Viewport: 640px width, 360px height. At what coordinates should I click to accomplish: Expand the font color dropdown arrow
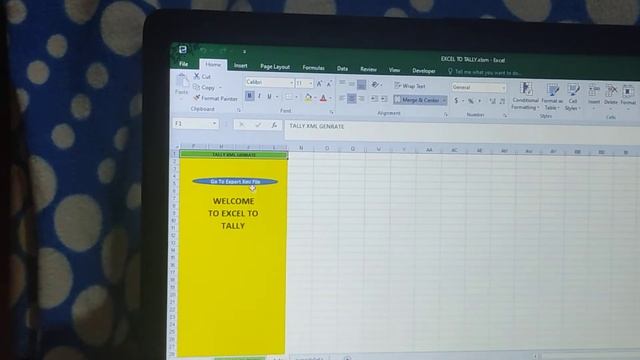[330, 99]
